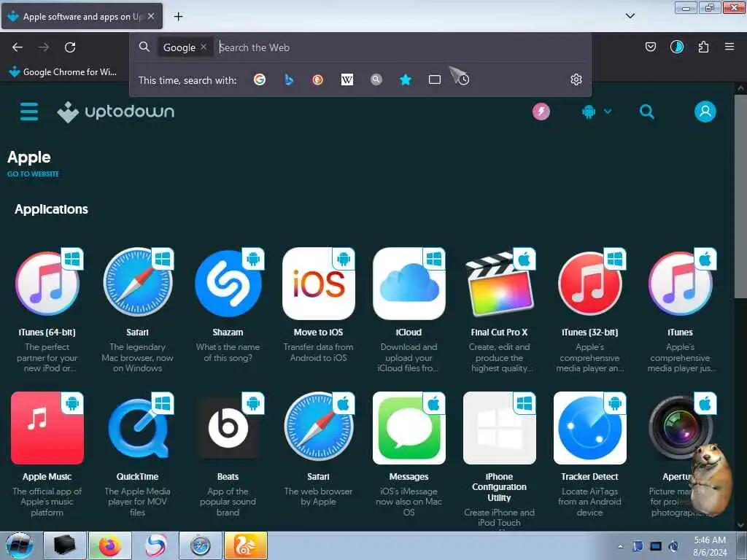Launch UC Browser from the taskbar
The height and width of the screenshot is (560, 747).
click(246, 545)
